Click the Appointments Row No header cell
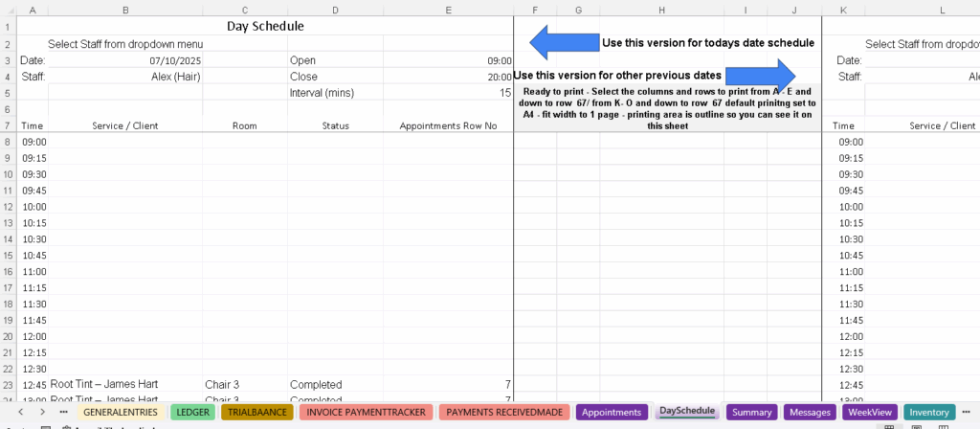Image resolution: width=980 pixels, height=429 pixels. click(x=448, y=125)
